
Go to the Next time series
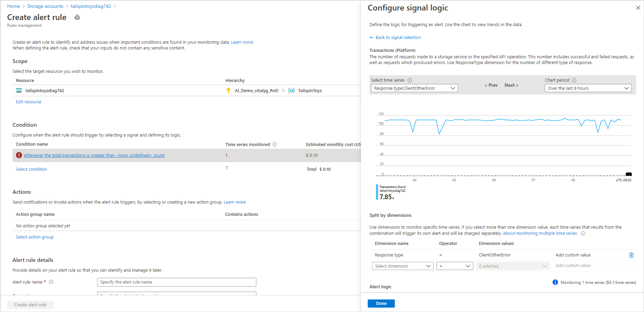tap(511, 85)
